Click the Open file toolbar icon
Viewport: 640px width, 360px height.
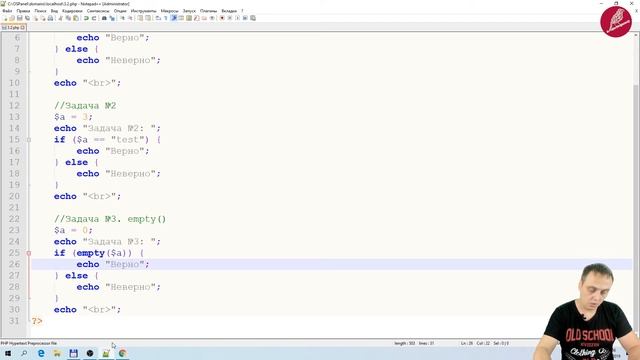tap(12, 18)
